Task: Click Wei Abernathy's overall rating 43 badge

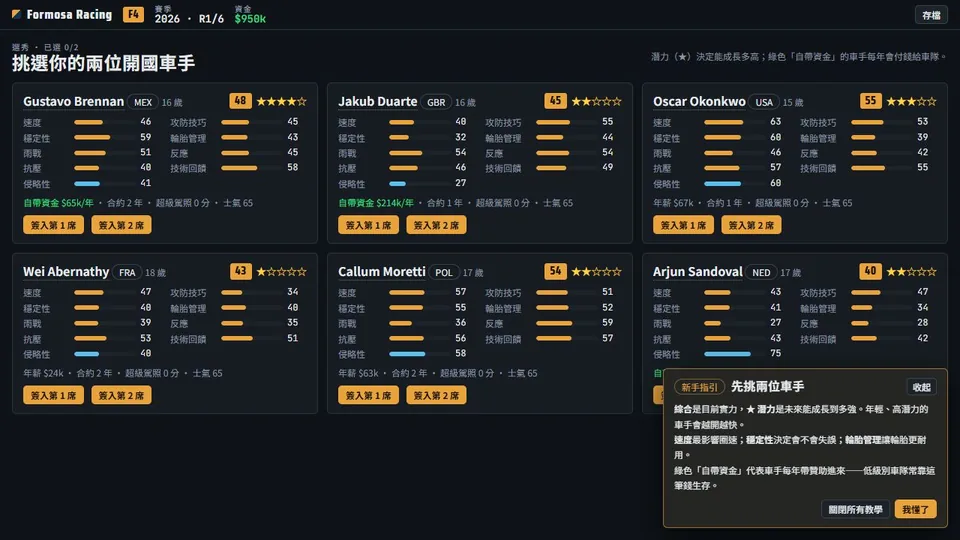Action: click(x=240, y=271)
